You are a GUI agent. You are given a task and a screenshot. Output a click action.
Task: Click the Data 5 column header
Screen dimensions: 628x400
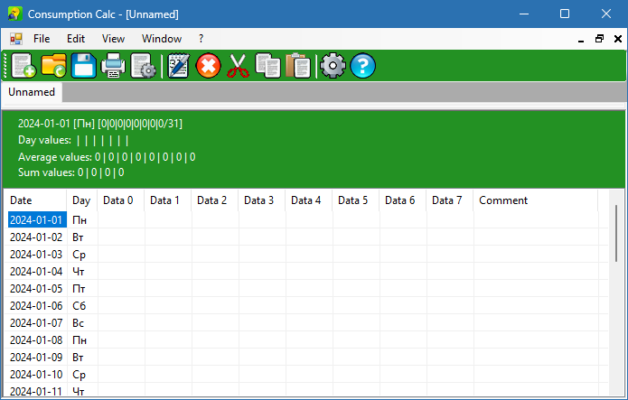pos(356,200)
